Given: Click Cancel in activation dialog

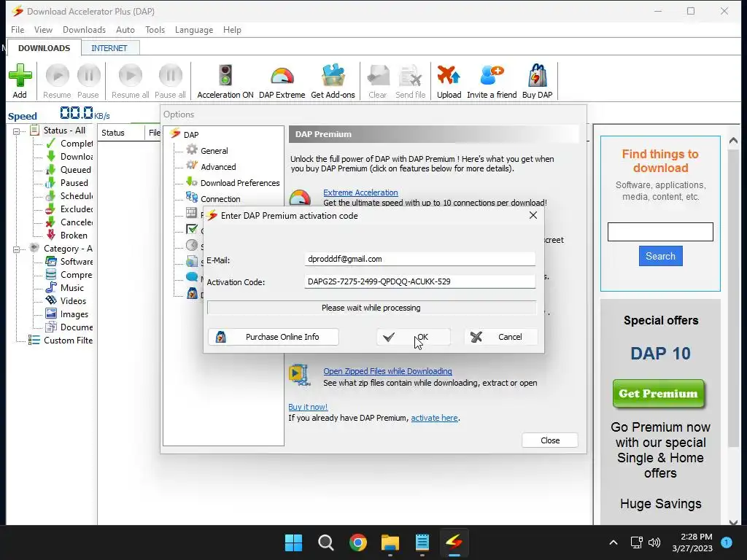Looking at the screenshot, I should [500, 337].
